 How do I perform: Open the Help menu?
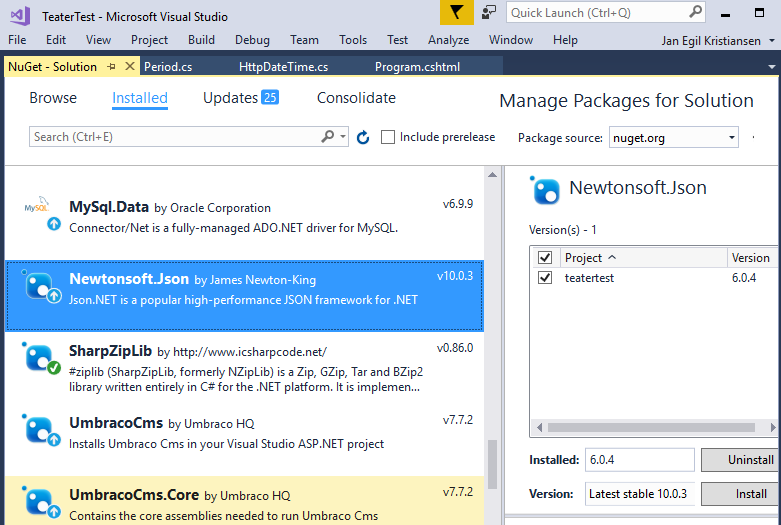coord(565,40)
